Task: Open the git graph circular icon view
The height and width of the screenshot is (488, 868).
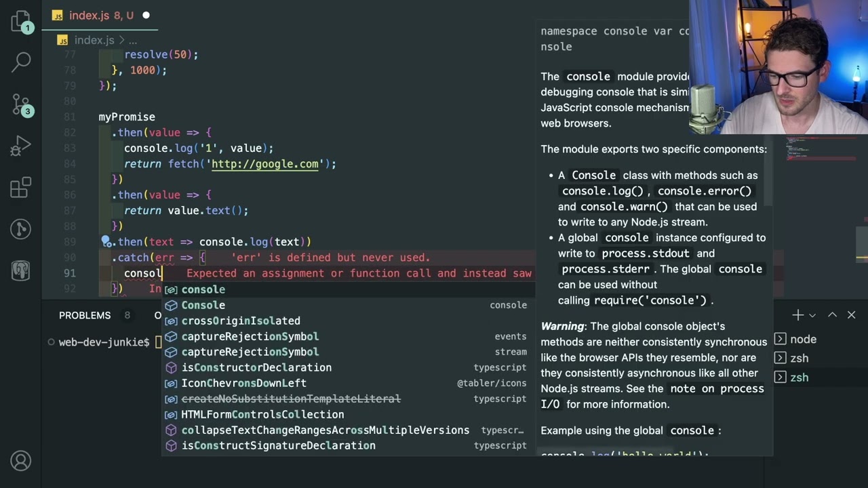Action: [20, 229]
